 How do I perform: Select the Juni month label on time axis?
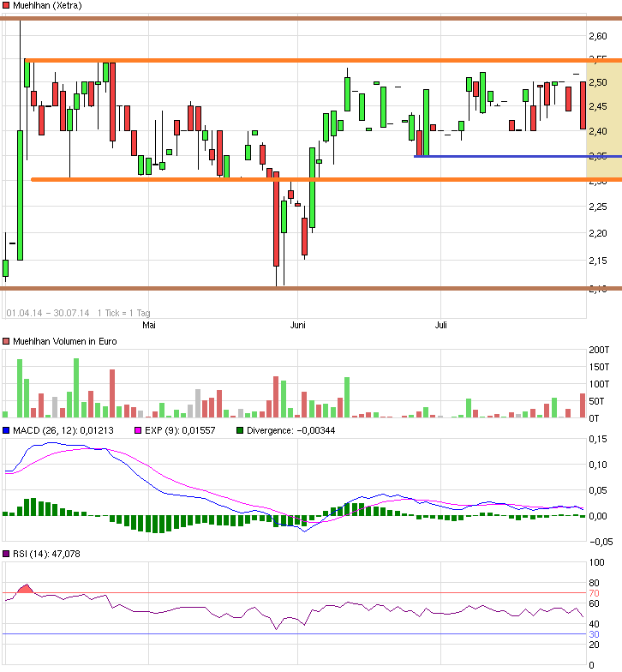click(298, 325)
